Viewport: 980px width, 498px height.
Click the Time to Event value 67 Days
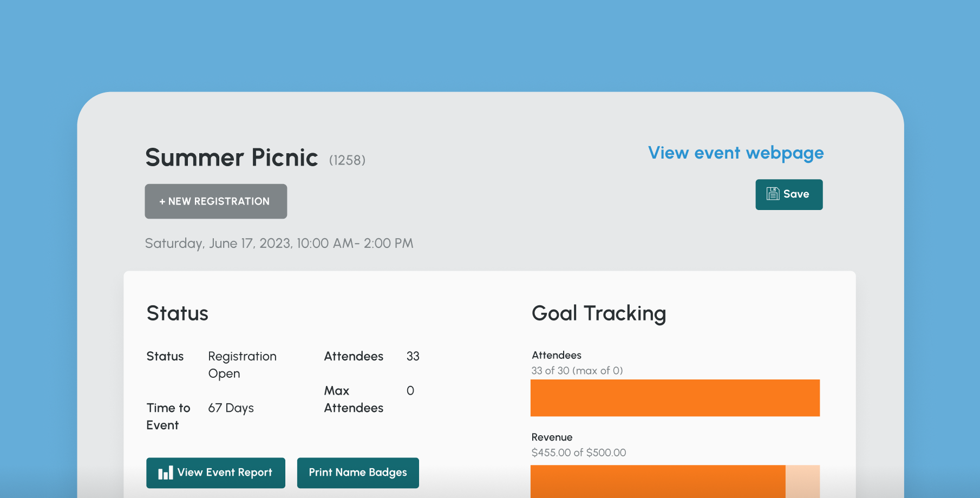tap(231, 408)
